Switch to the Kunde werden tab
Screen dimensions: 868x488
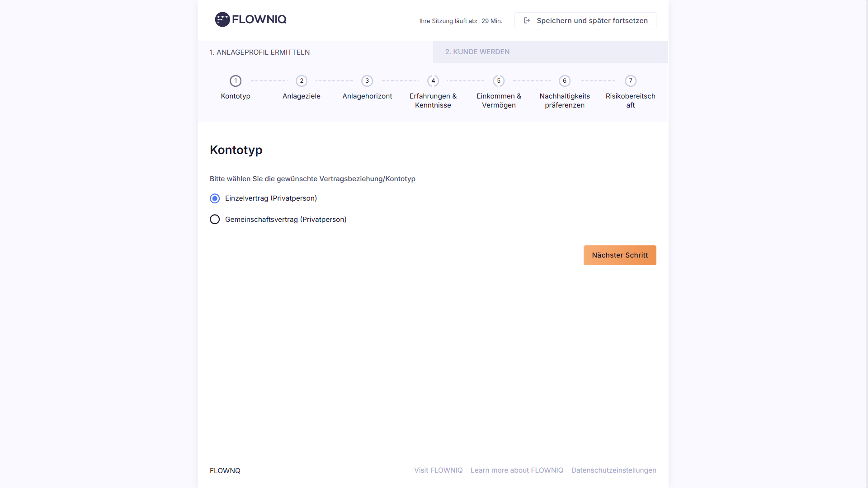tap(477, 52)
